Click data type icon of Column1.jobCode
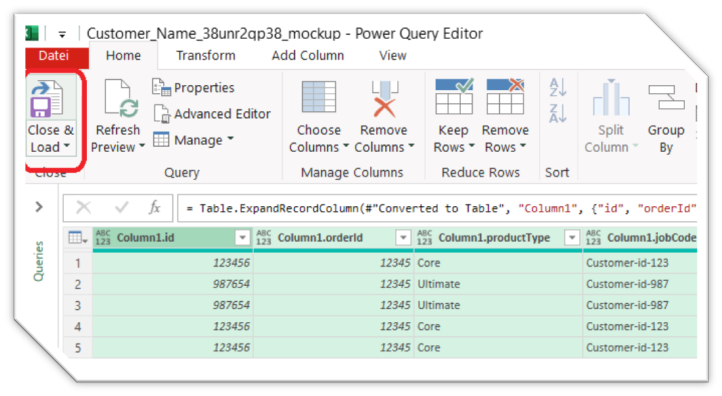Image resolution: width=722 pixels, height=396 pixels. click(x=593, y=238)
